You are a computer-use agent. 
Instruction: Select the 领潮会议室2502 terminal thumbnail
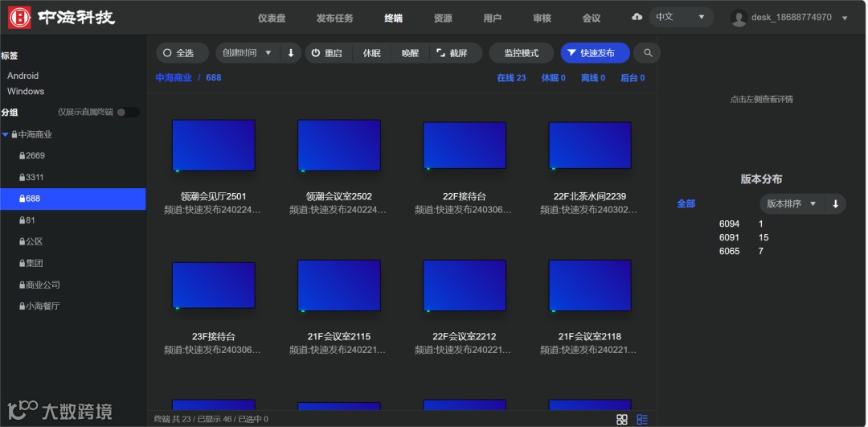point(339,145)
